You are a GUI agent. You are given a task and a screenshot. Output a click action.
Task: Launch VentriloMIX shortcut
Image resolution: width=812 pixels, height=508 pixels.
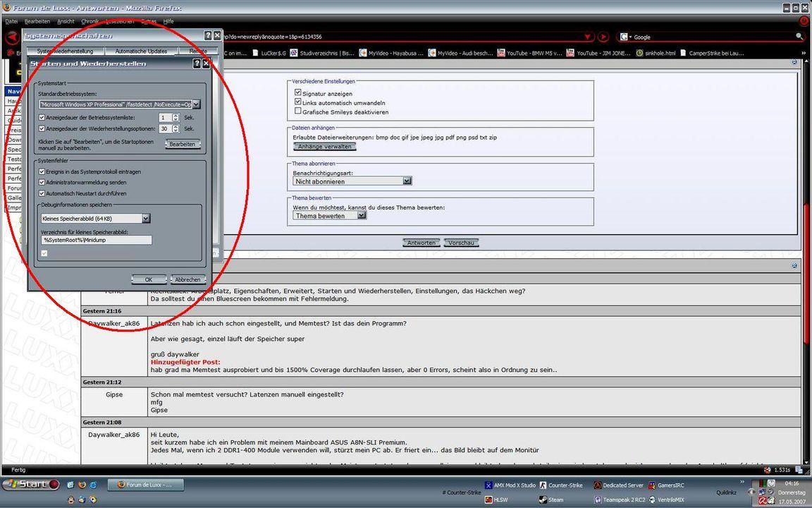pos(667,500)
